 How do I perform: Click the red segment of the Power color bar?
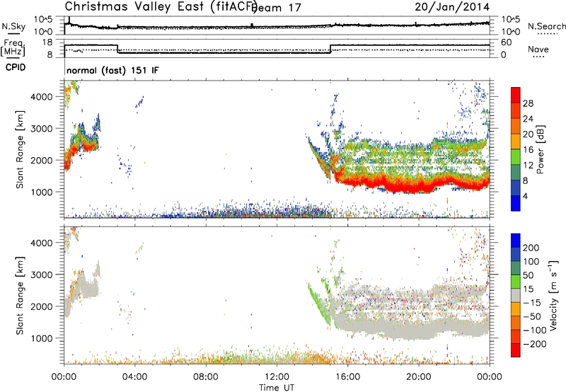pos(516,95)
